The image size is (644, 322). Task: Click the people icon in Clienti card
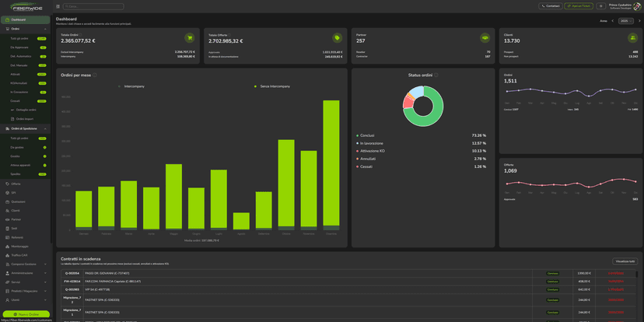632,37
